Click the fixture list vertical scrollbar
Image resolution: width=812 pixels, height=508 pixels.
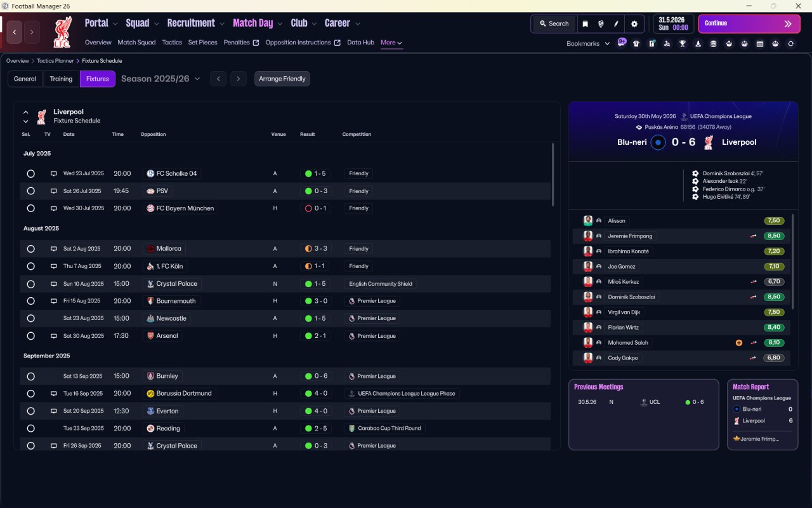(553, 175)
